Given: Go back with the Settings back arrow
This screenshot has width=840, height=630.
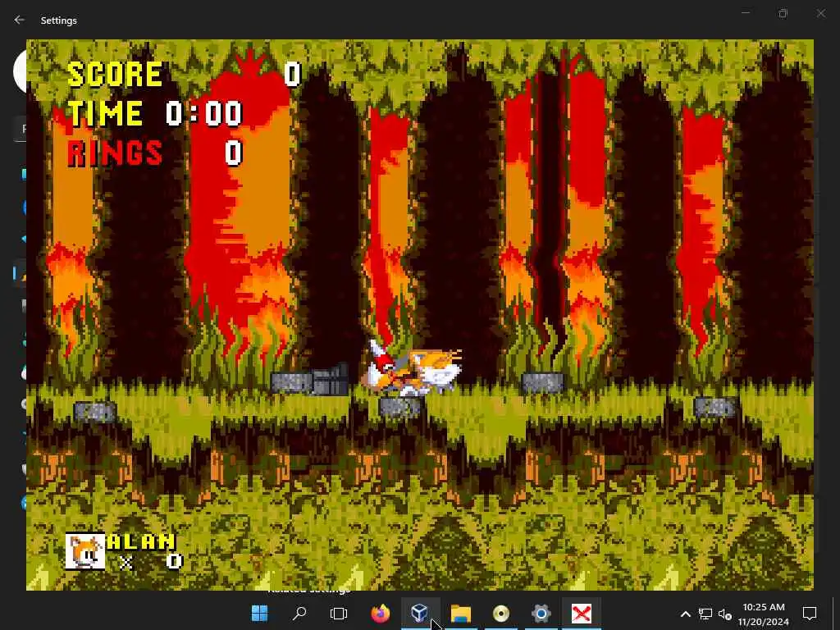Looking at the screenshot, I should point(20,20).
